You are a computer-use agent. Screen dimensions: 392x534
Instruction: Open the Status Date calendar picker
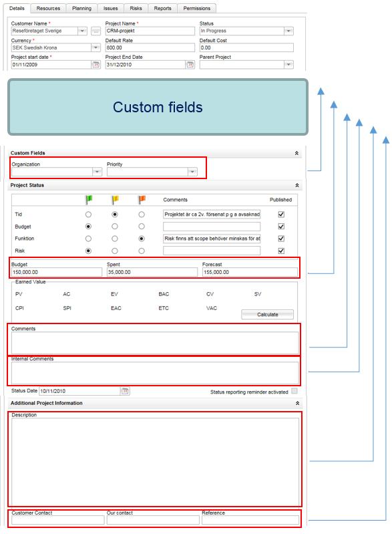(x=126, y=391)
